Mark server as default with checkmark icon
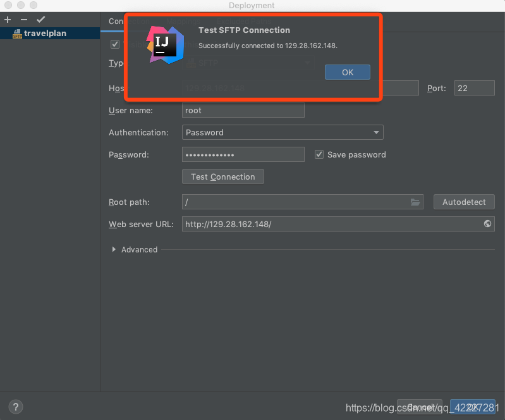Viewport: 505px width, 420px height. 40,20
